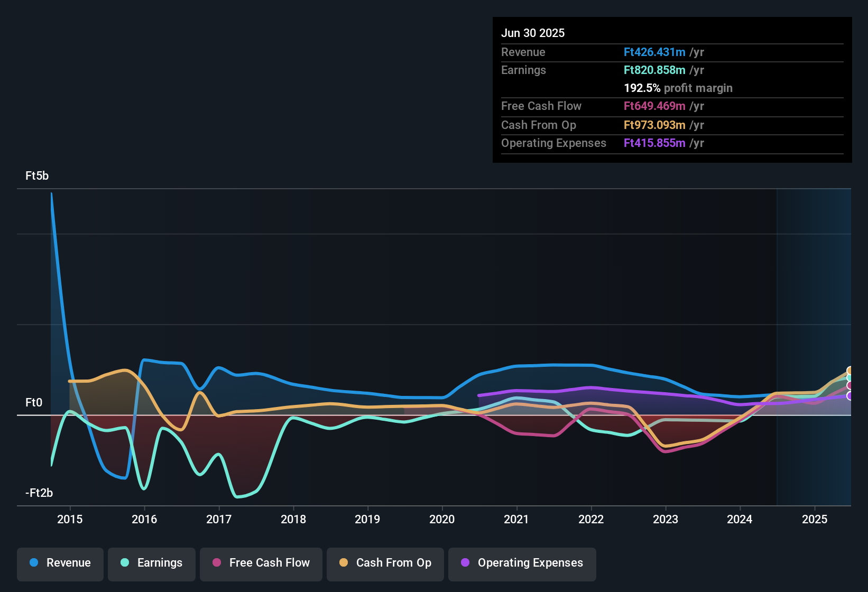
Task: Hide the Free Cash Flow series
Action: click(261, 563)
